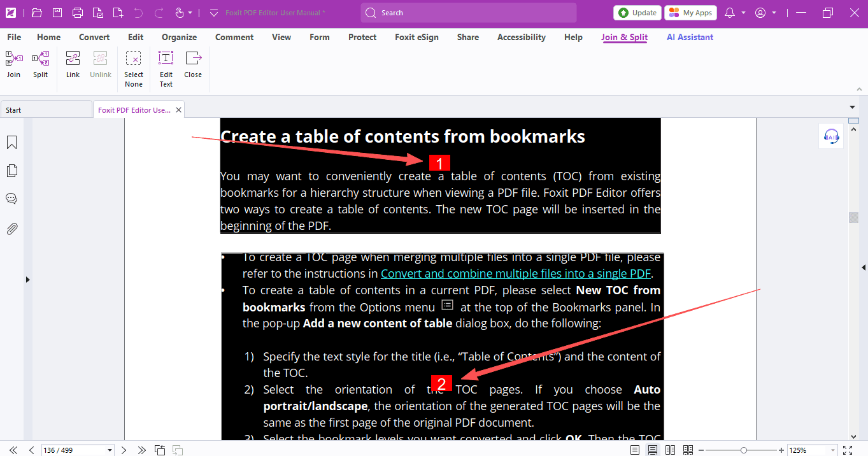Expand the left navigation panel arrow

27,279
